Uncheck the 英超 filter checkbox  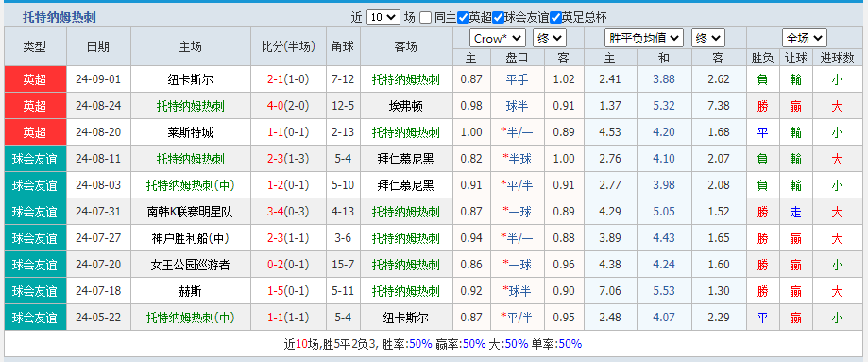point(464,18)
